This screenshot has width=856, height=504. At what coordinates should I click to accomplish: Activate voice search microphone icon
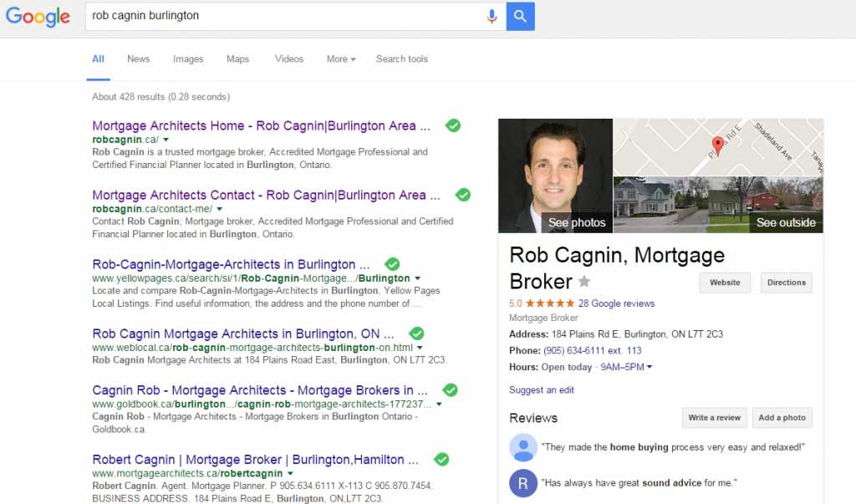point(492,17)
